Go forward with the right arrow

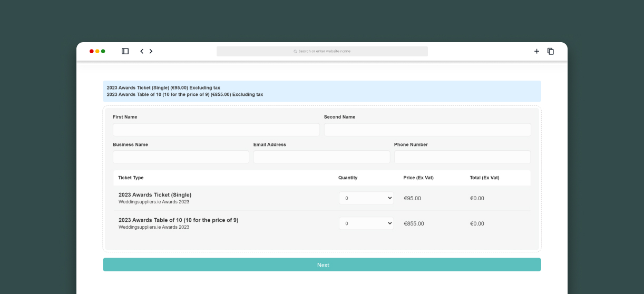151,51
